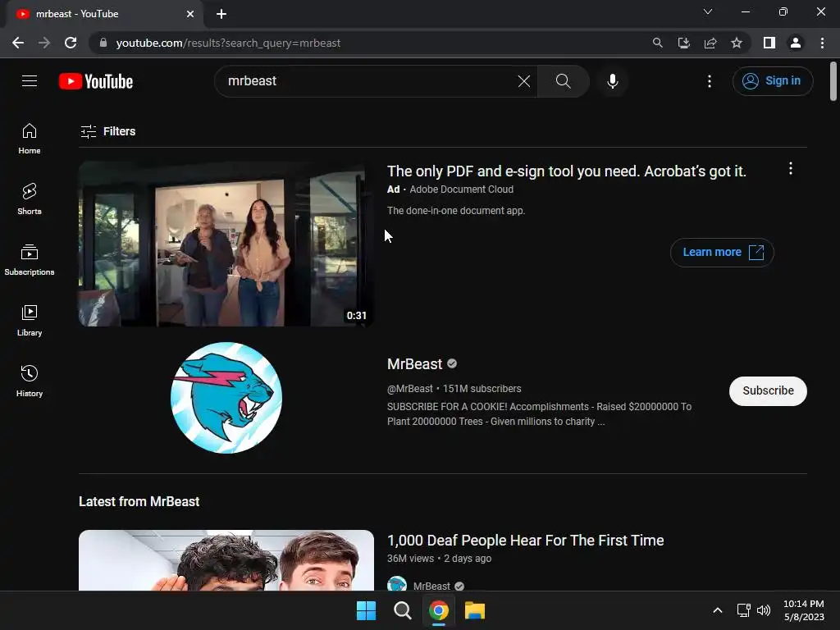Open the network status tray icon
Screen dimensions: 840x630
coord(743,610)
